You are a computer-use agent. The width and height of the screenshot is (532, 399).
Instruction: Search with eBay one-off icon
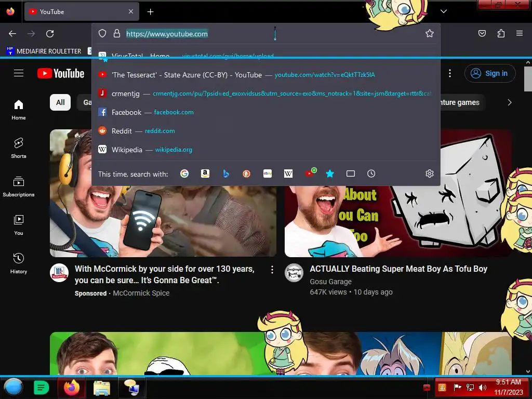(x=268, y=174)
